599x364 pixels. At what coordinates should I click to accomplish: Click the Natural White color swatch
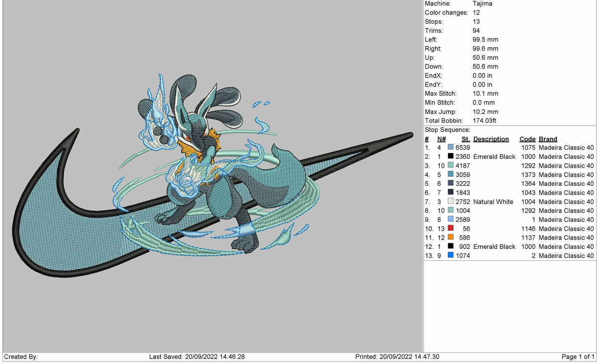(451, 201)
